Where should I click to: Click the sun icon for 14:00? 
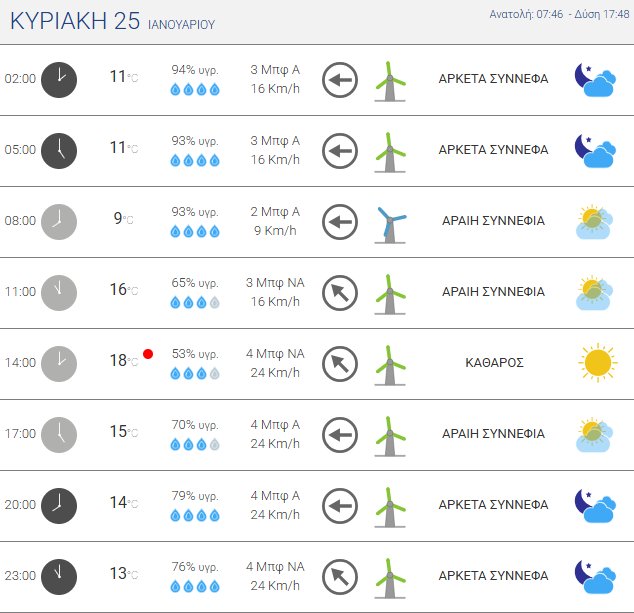595,362
